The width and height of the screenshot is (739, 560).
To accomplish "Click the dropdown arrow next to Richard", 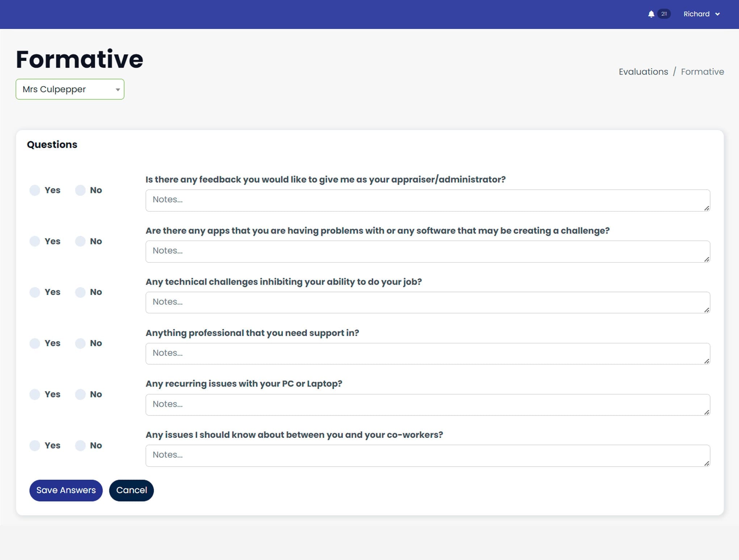I will coord(720,13).
